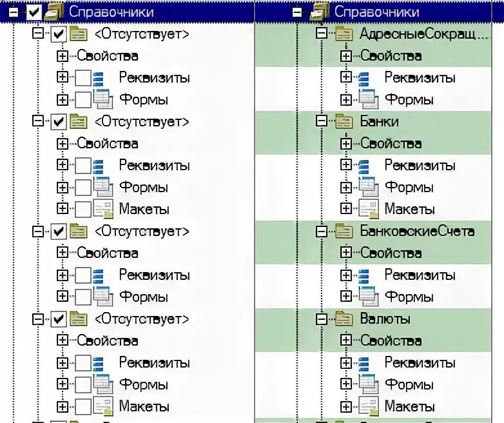Image resolution: width=504 pixels, height=423 pixels.
Task: Select the Валюты row label
Action: tap(385, 319)
